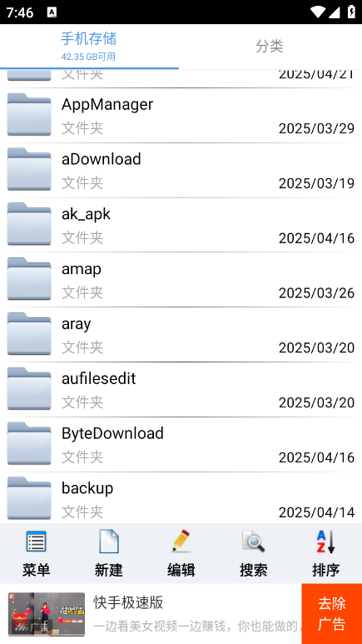
Task: Tap the Wi-Fi status icon
Action: (318, 12)
